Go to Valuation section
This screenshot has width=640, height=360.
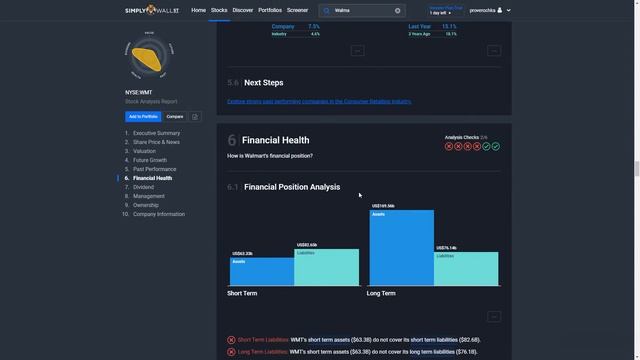pyautogui.click(x=144, y=151)
